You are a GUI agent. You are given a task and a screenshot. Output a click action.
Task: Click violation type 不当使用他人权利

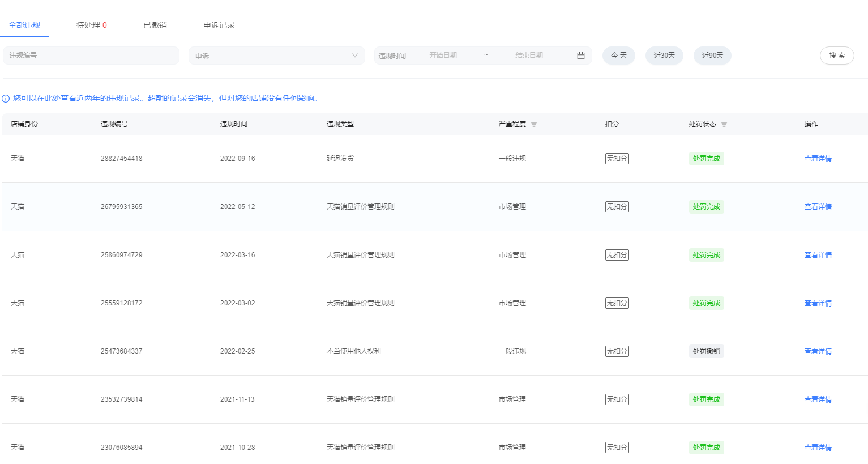(354, 351)
